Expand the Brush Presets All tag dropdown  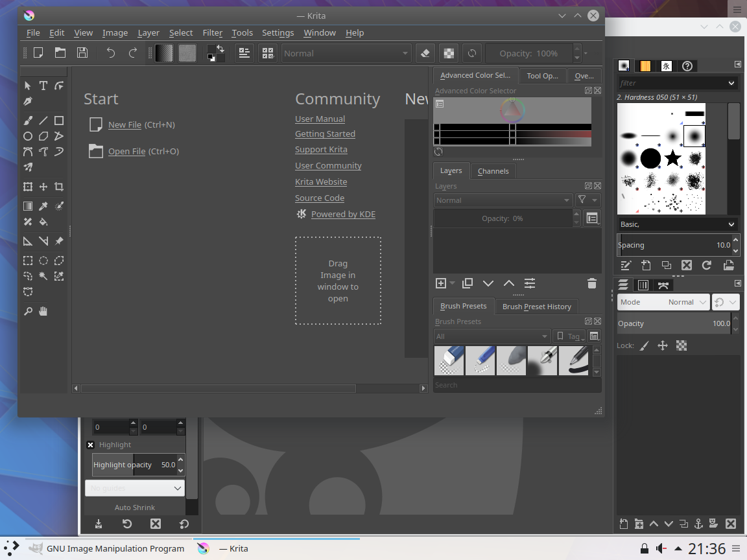click(492, 336)
